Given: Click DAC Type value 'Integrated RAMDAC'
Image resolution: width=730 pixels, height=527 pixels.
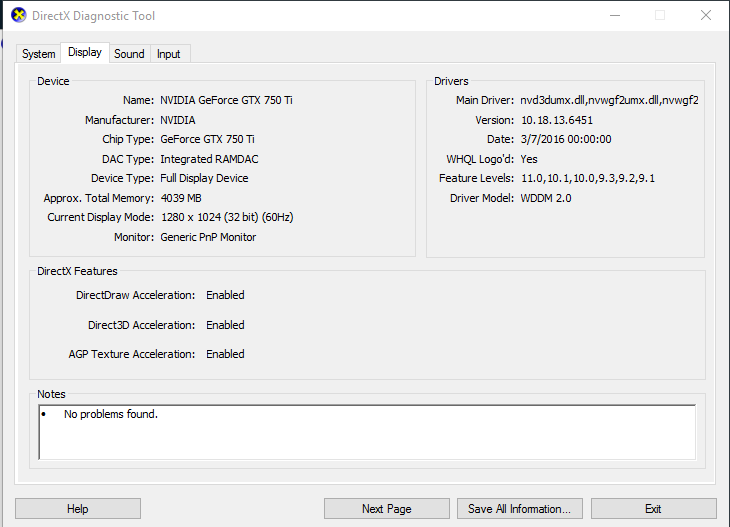Looking at the screenshot, I should tap(209, 159).
